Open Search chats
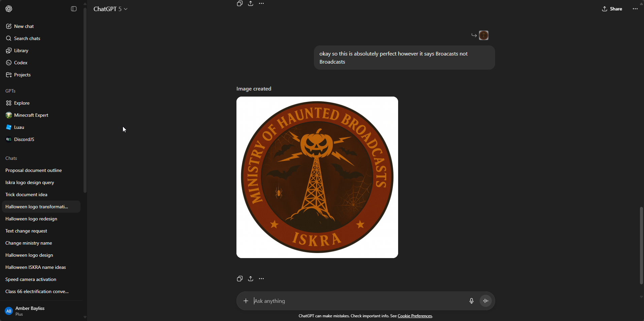Viewport: 644px width, 321px height. pos(27,38)
